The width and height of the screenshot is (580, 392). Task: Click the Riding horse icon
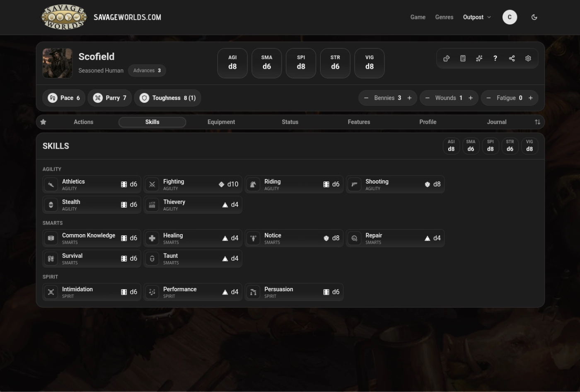(x=253, y=184)
